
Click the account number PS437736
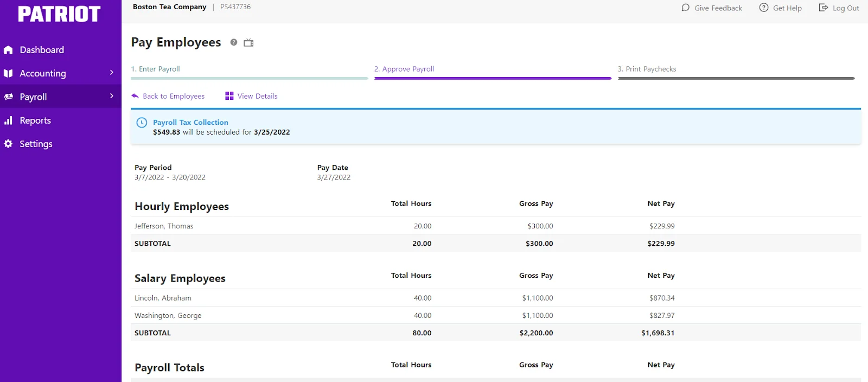[235, 7]
